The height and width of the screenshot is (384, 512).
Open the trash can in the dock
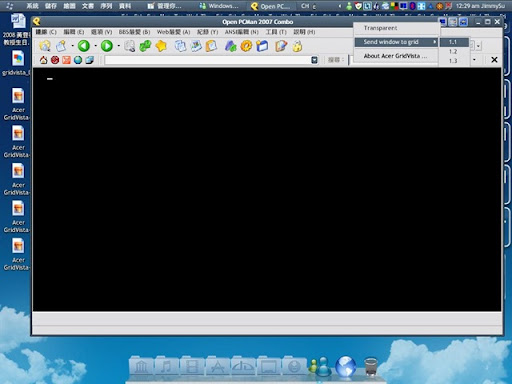click(x=371, y=366)
